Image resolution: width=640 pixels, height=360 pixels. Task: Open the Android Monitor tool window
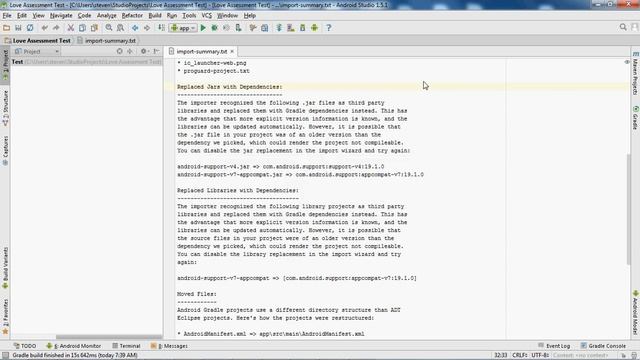(73, 346)
